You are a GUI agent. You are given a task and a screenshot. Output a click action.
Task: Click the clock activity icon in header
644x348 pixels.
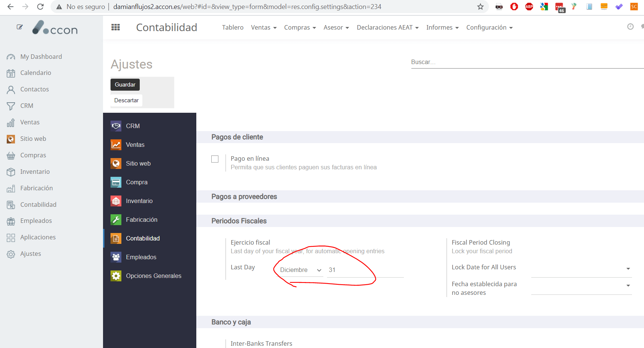631,27
